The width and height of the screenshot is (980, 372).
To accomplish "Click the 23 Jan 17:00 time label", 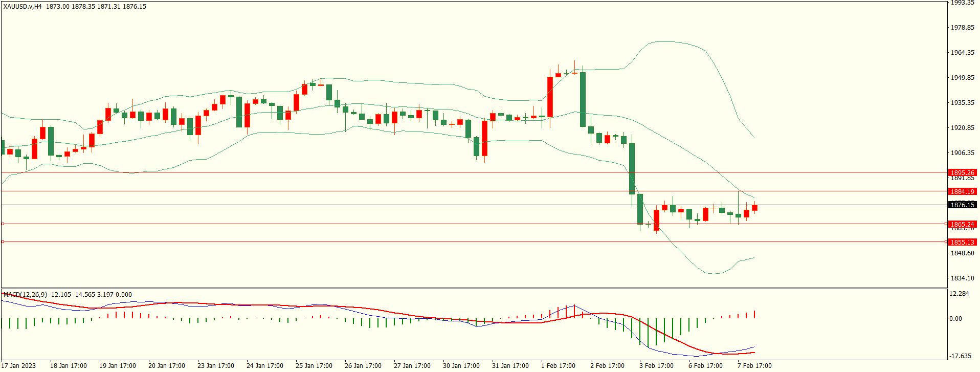I will coord(216,366).
